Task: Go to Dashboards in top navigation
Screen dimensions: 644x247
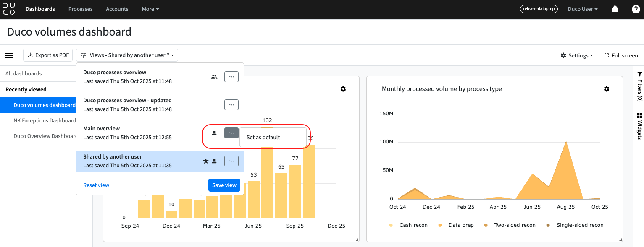Action: point(40,9)
